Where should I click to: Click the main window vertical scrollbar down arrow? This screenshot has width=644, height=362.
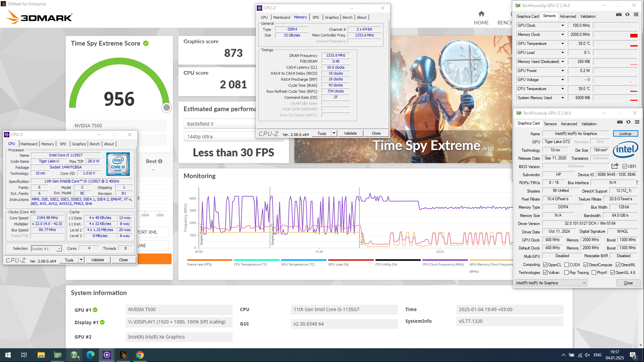[641, 345]
